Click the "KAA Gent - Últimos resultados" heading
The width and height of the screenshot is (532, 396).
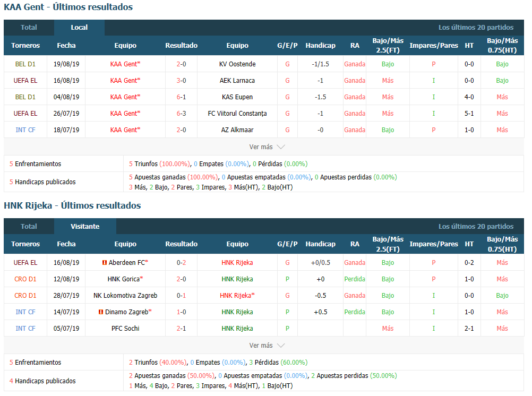pyautogui.click(x=68, y=7)
